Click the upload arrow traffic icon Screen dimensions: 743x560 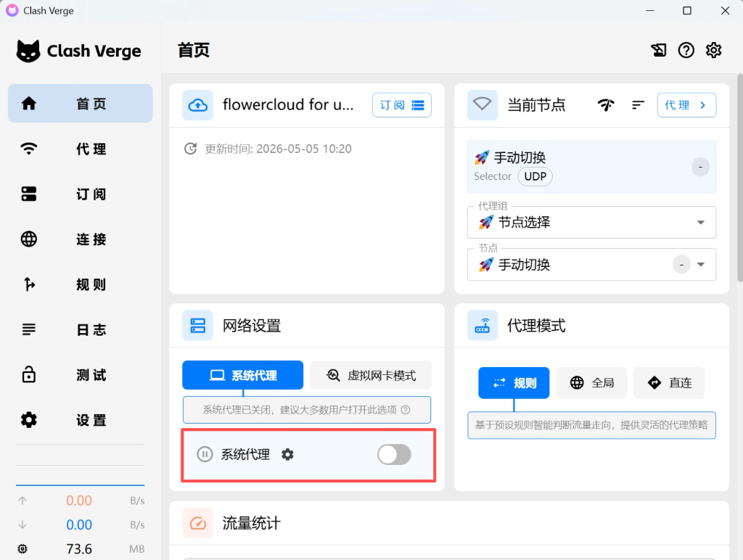22,501
